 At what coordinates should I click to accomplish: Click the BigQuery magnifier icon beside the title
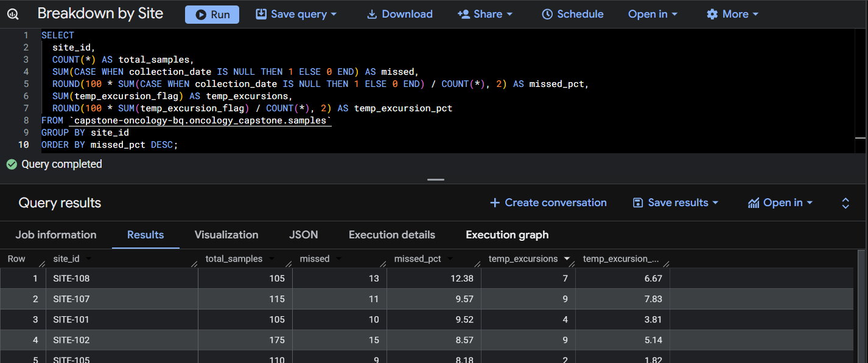click(13, 15)
